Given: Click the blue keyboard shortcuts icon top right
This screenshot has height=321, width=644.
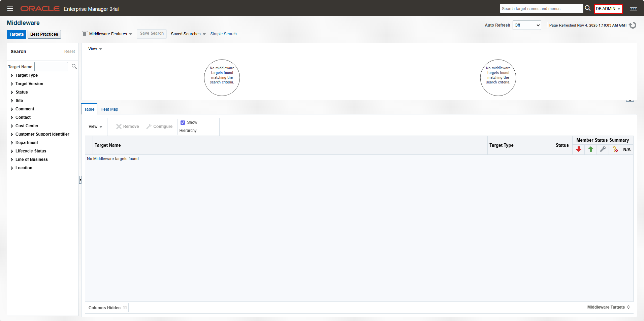Looking at the screenshot, I should tap(634, 8).
